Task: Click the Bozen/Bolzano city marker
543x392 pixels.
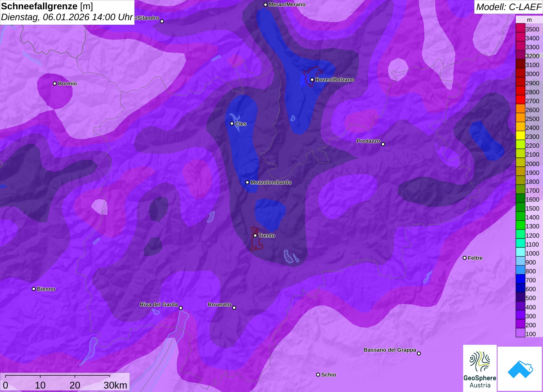Action: [312, 80]
